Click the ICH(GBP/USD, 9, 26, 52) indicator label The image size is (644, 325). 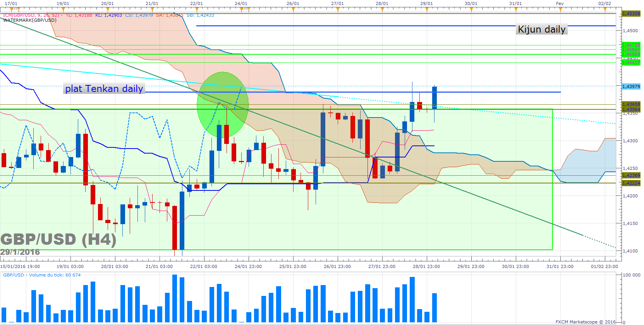pos(31,15)
